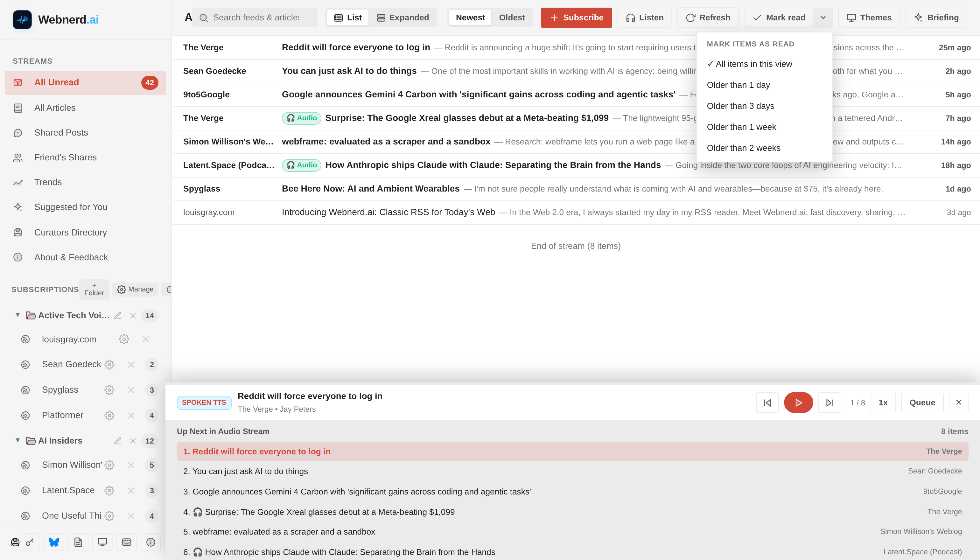980x560 pixels.
Task: Click the Refresh button
Action: [708, 18]
